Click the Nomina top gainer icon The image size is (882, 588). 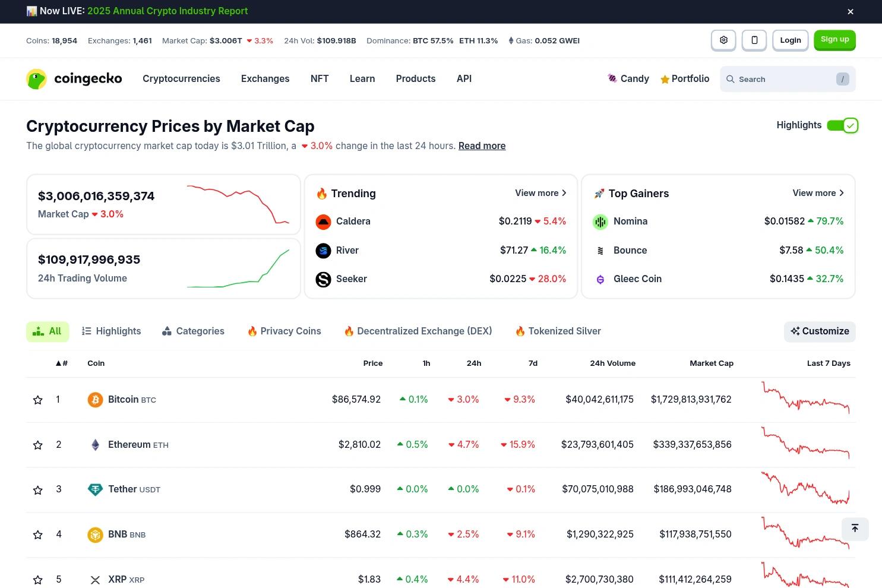coord(600,222)
